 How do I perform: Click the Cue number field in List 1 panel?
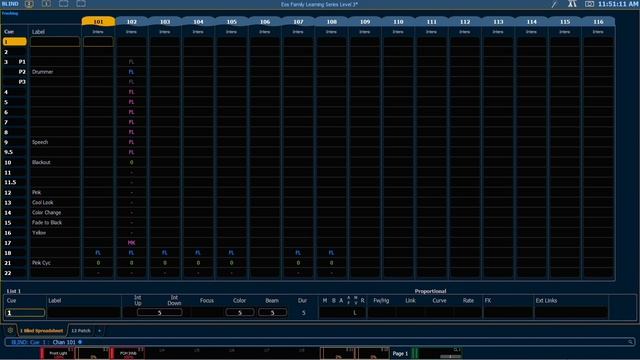tap(25, 313)
